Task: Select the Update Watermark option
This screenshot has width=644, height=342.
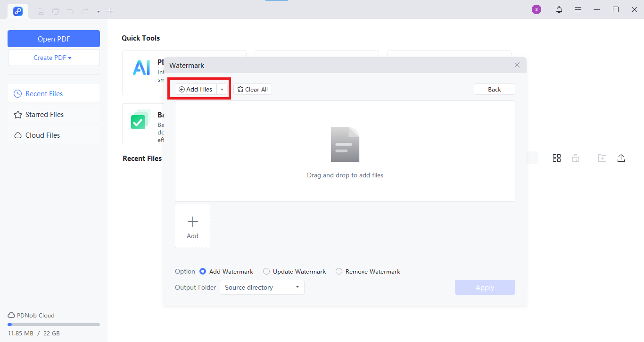Action: [x=266, y=271]
